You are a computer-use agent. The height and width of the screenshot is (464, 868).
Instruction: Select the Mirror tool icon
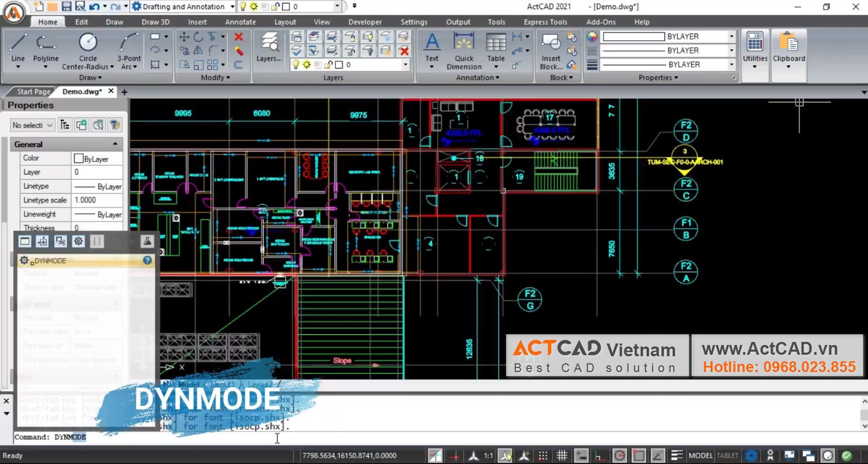click(x=199, y=50)
